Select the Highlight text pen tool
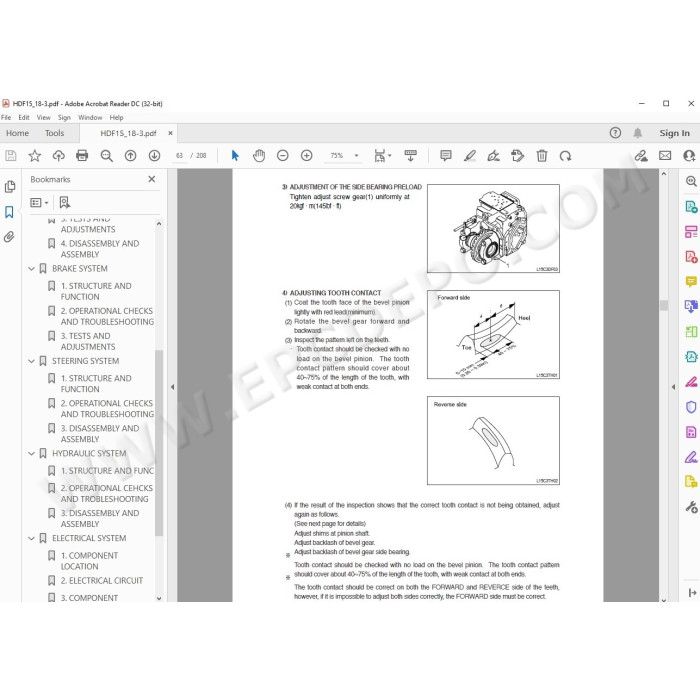This screenshot has height=700, width=700. tap(470, 155)
